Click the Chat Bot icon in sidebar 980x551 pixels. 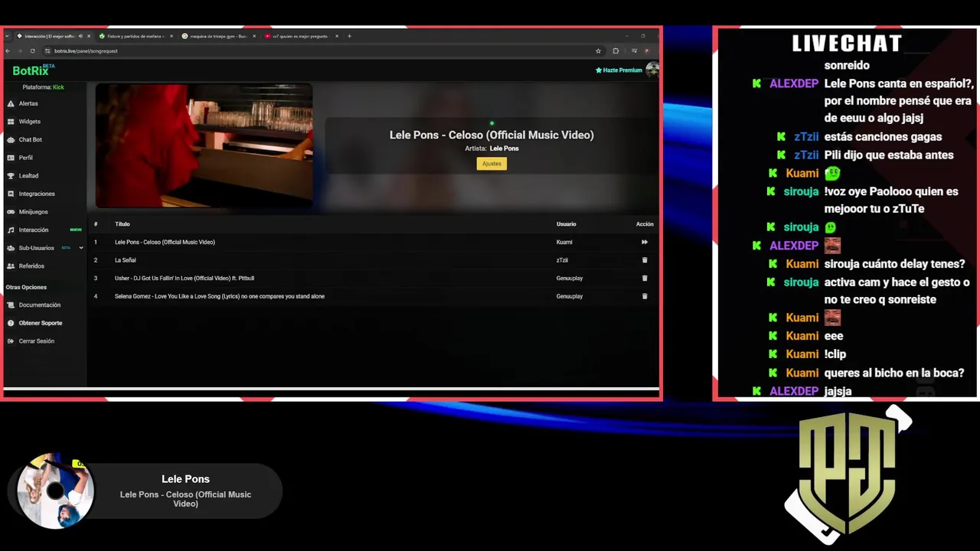point(11,139)
